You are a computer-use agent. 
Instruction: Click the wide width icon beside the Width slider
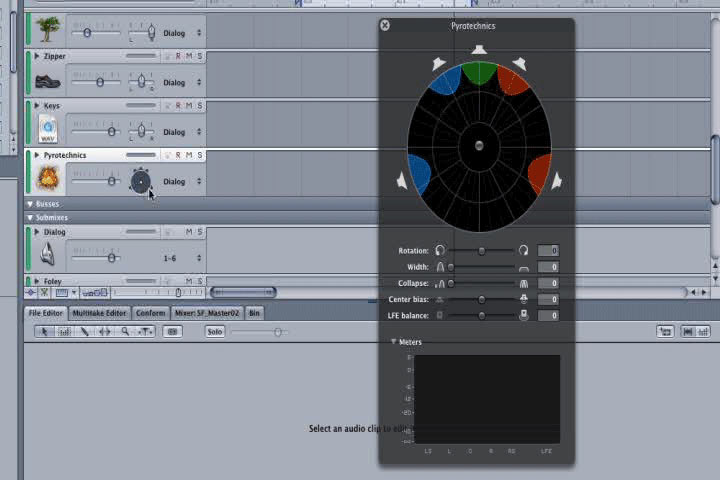point(523,267)
